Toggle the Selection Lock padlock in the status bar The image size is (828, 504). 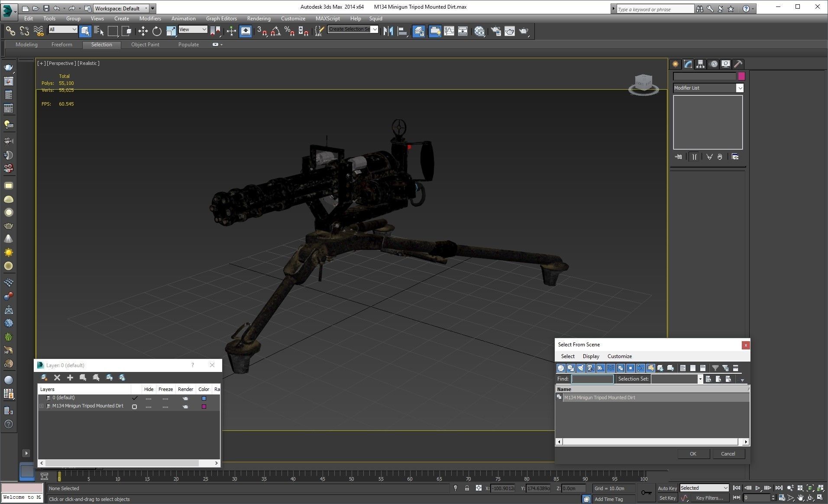coord(467,488)
